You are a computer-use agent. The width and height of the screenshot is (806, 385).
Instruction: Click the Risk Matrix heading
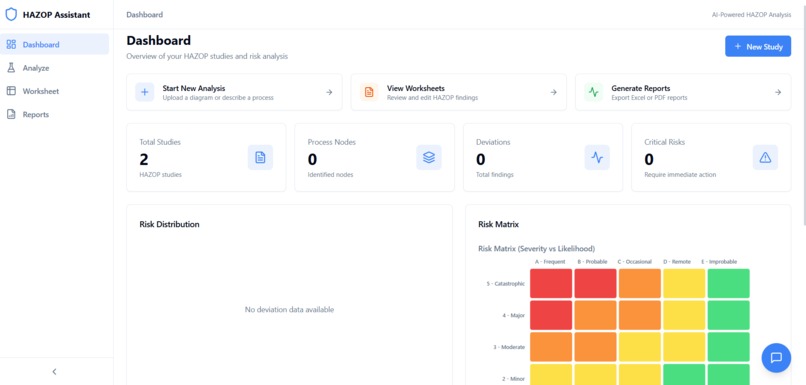tap(498, 224)
